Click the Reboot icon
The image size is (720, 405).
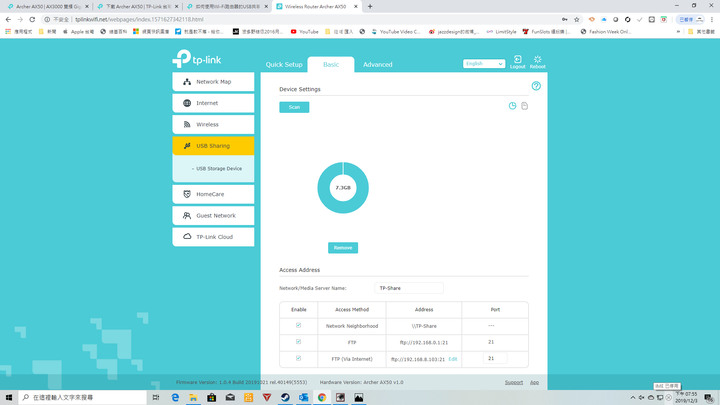coord(537,62)
